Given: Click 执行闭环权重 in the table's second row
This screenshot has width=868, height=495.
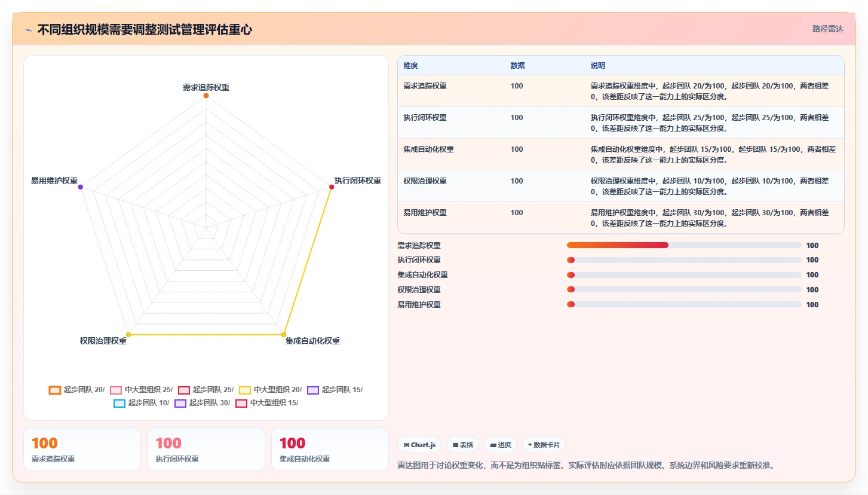Looking at the screenshot, I should tap(425, 118).
